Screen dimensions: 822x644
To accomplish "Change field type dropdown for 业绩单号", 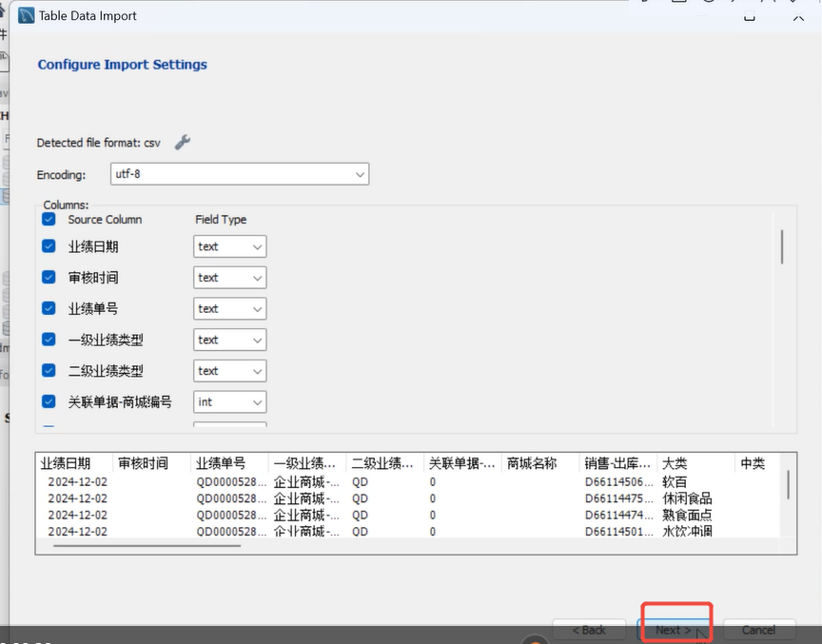I will pos(229,308).
